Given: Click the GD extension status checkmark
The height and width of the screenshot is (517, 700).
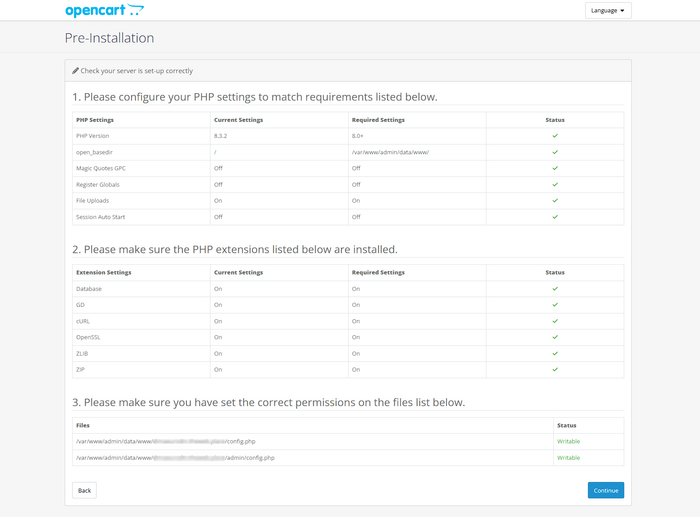Looking at the screenshot, I should pos(555,305).
